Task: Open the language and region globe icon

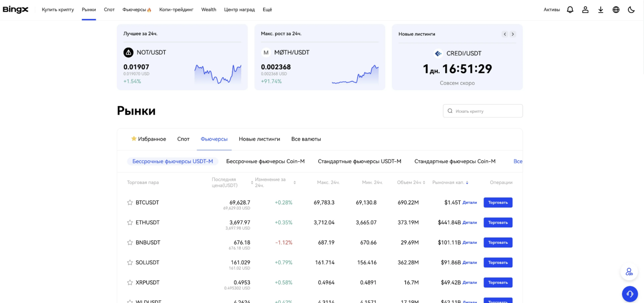Action: pyautogui.click(x=616, y=9)
